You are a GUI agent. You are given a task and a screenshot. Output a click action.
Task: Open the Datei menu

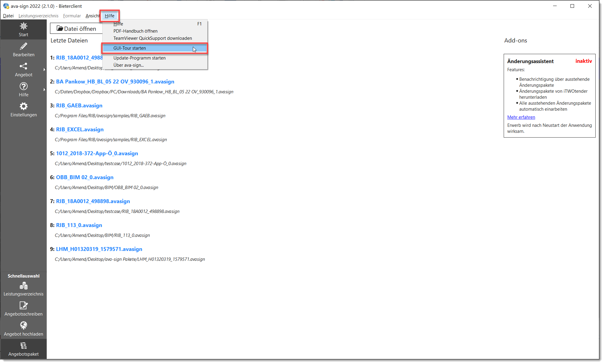[x=8, y=16]
